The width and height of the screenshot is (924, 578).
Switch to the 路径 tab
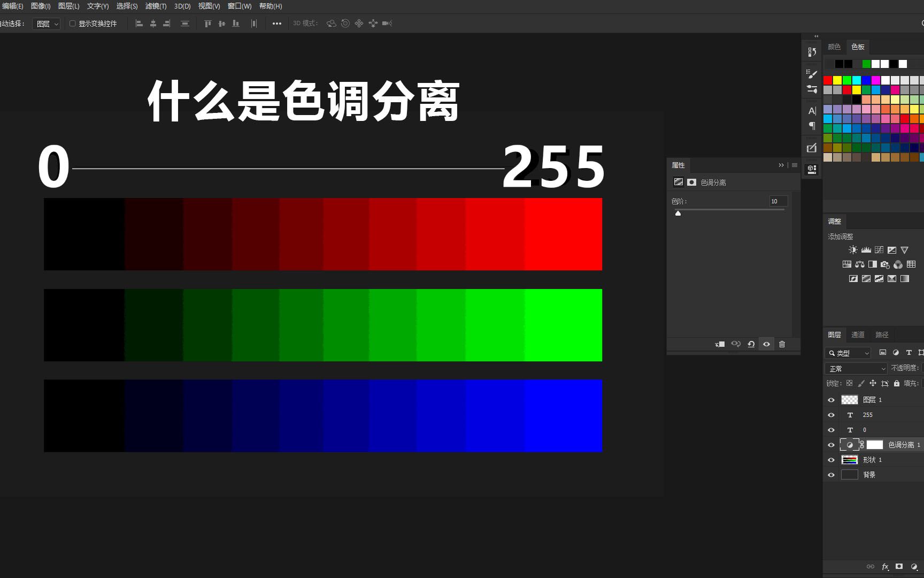(x=882, y=334)
